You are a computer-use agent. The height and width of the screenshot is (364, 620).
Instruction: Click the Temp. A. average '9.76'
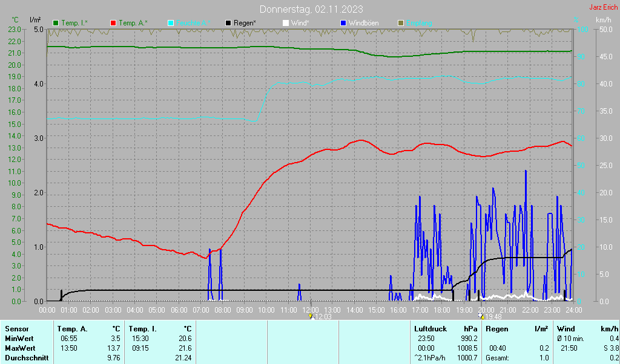pos(114,358)
